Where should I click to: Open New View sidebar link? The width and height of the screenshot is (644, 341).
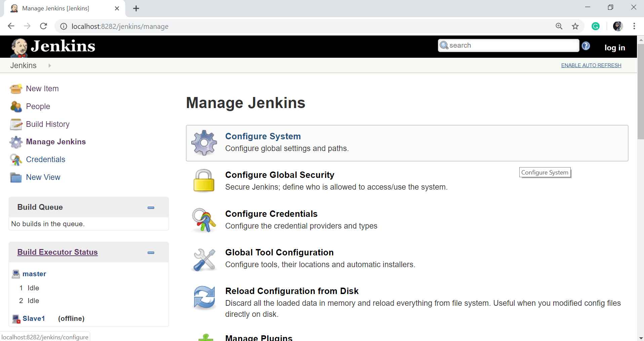point(43,177)
